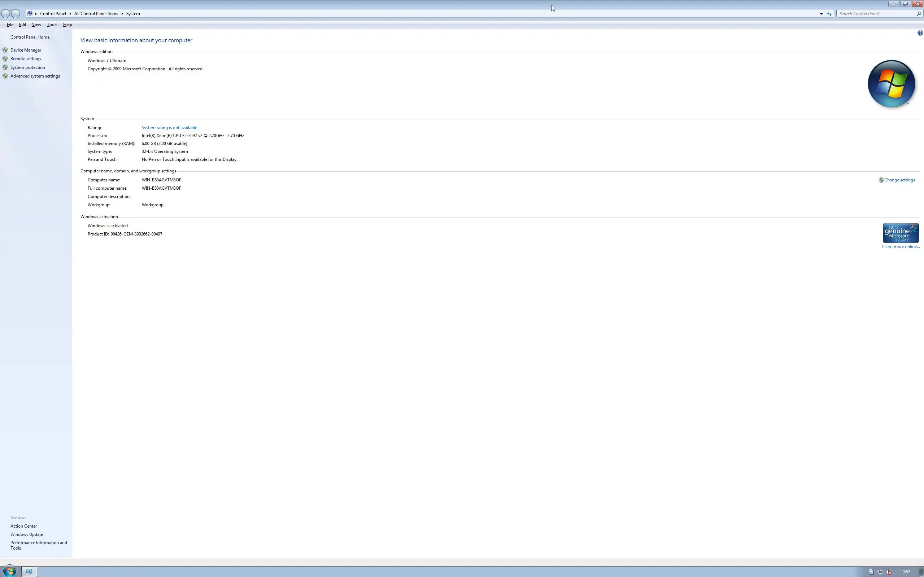Open Advanced system settings
Viewport: 924px width, 577px height.
[x=35, y=76]
